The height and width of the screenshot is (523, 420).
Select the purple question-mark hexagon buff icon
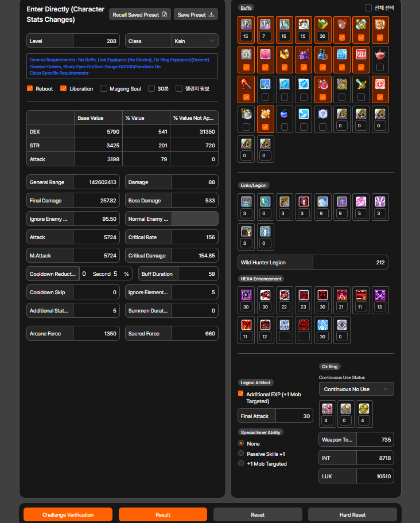pyautogui.click(x=322, y=114)
